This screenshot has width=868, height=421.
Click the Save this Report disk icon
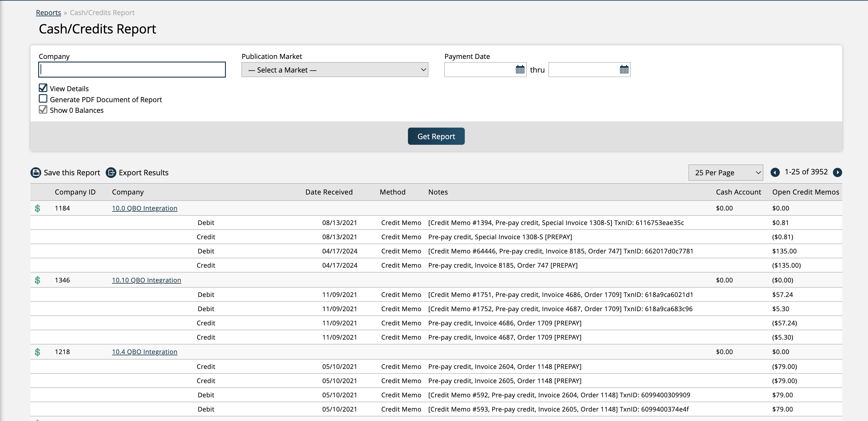[x=36, y=173]
